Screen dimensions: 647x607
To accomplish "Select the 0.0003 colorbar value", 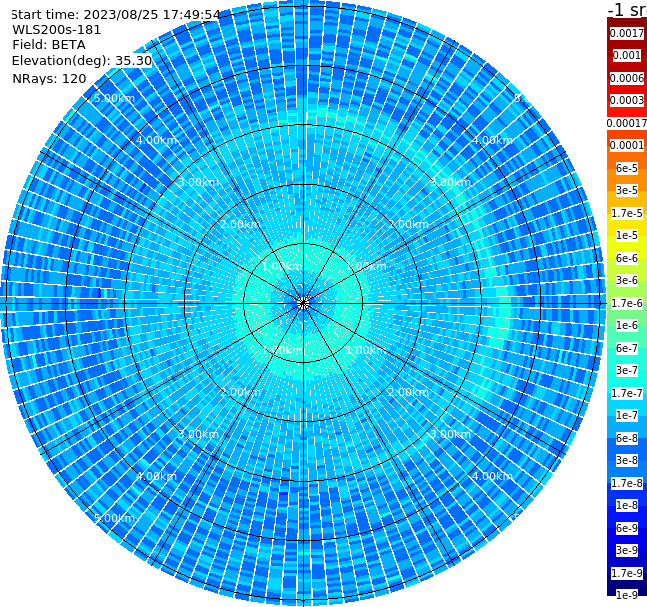I will pyautogui.click(x=627, y=100).
